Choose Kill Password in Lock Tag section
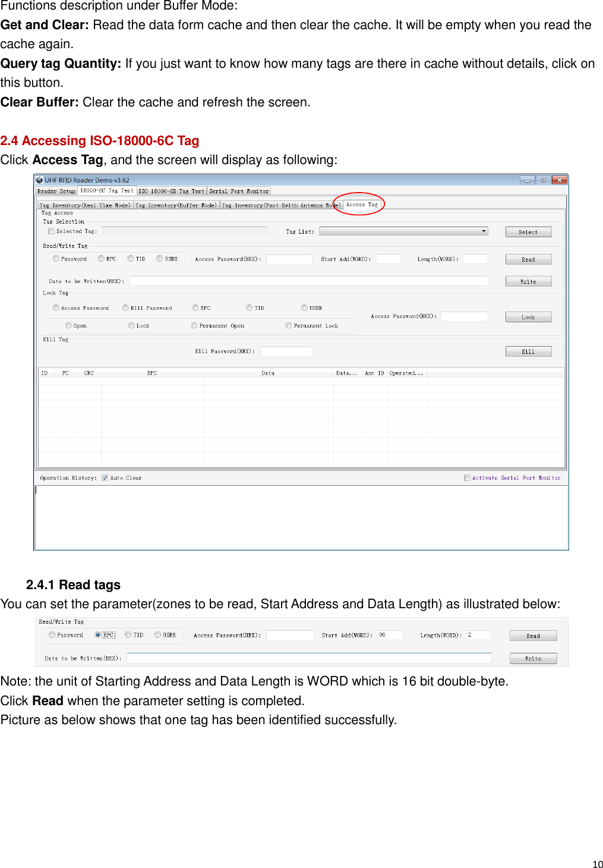 [125, 307]
